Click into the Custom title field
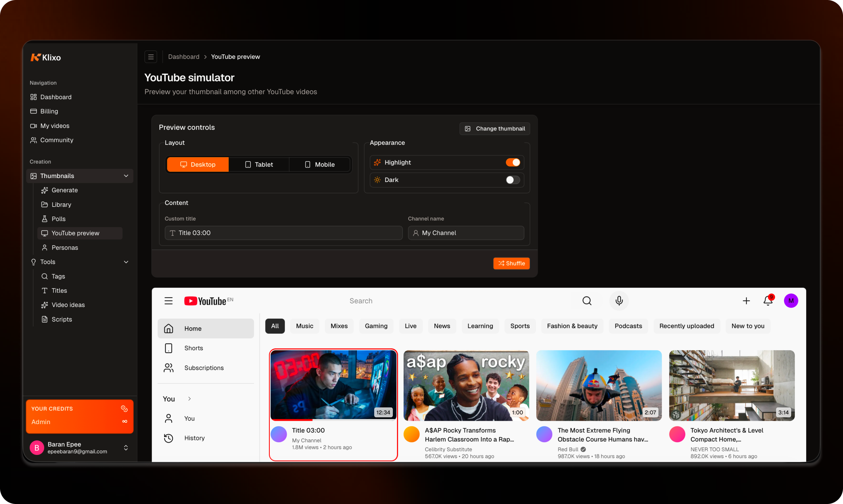 [283, 233]
